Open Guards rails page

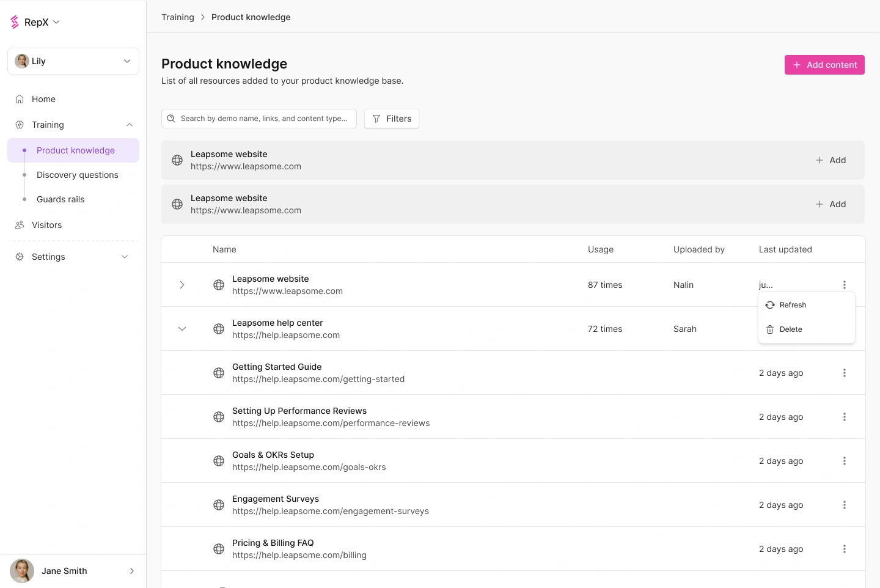pyautogui.click(x=61, y=199)
